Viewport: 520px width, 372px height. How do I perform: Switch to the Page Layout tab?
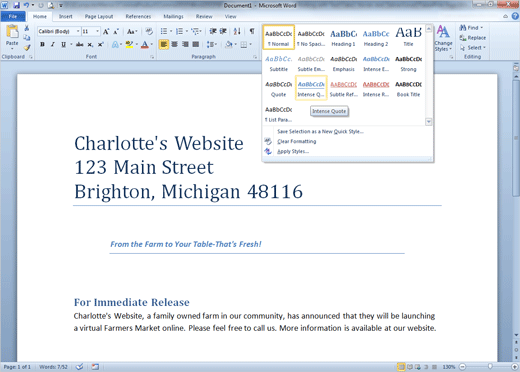click(x=99, y=16)
